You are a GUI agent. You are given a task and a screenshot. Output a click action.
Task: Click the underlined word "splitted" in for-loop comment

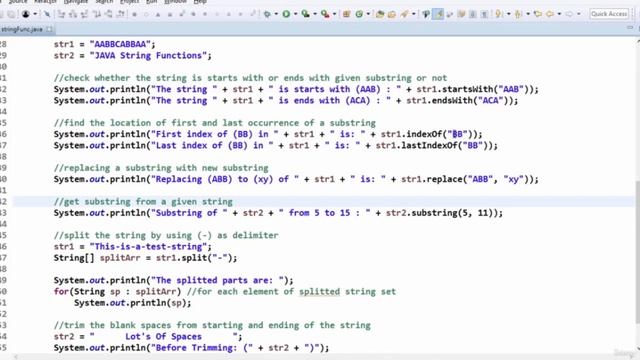point(319,291)
